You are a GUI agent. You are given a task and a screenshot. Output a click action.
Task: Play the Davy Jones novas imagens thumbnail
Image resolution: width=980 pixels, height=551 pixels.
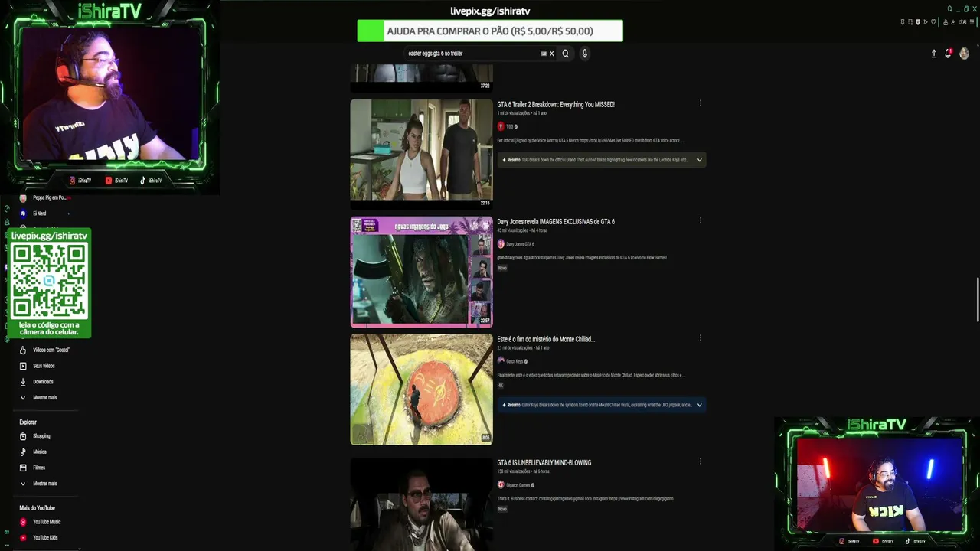pyautogui.click(x=422, y=272)
